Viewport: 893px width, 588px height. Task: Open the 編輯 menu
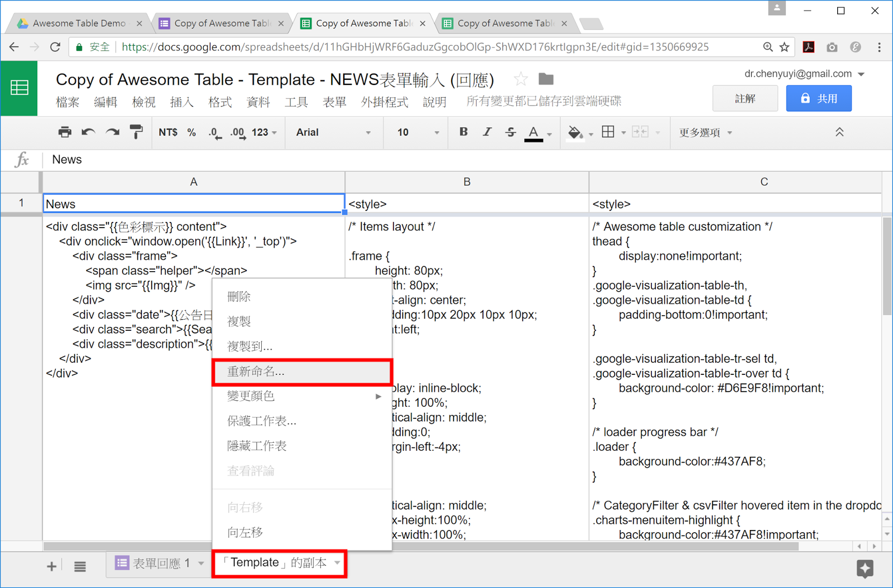click(x=105, y=102)
